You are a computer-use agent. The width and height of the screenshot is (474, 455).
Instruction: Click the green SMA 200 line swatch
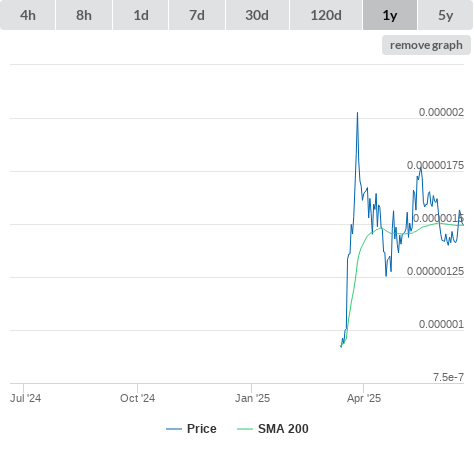point(245,429)
